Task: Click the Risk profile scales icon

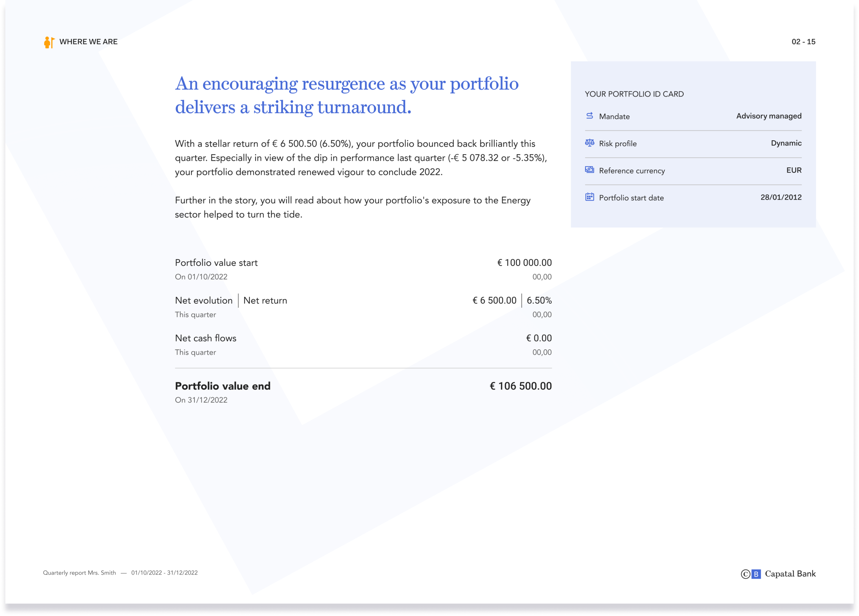Action: pos(589,143)
